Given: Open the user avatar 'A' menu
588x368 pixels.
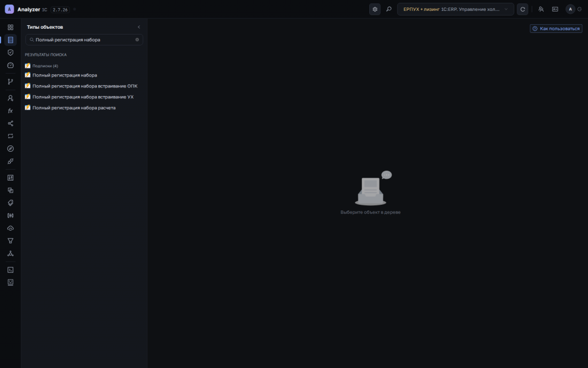Looking at the screenshot, I should click(x=570, y=9).
